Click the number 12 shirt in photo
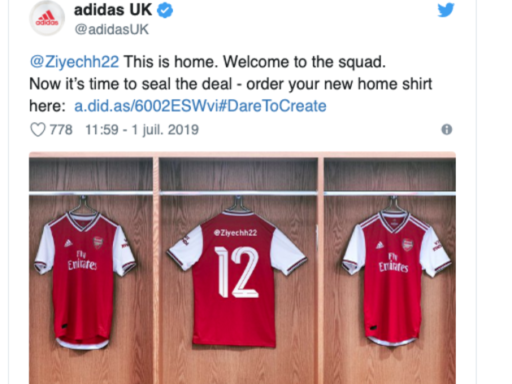512x384 pixels. point(237,278)
